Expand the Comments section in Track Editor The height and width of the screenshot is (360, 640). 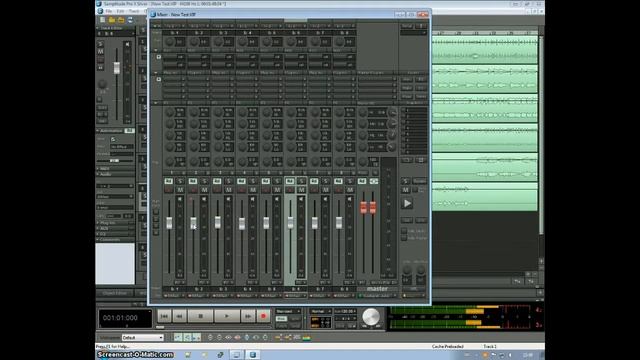click(98, 240)
